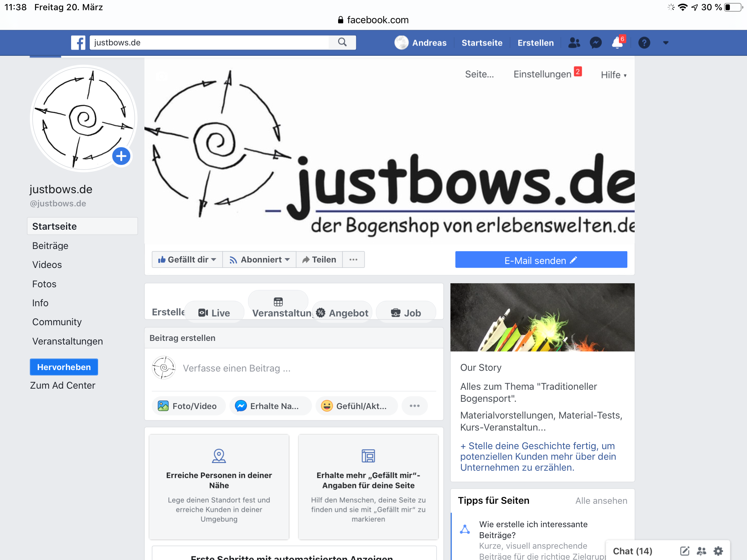747x560 pixels.
Task: Open the notifications bell icon
Action: pyautogui.click(x=618, y=42)
